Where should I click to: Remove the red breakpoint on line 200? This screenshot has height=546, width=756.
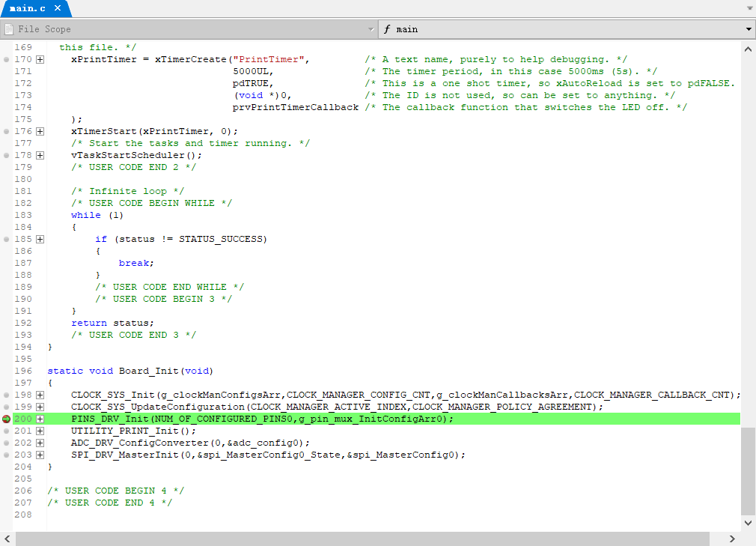pyautogui.click(x=6, y=419)
